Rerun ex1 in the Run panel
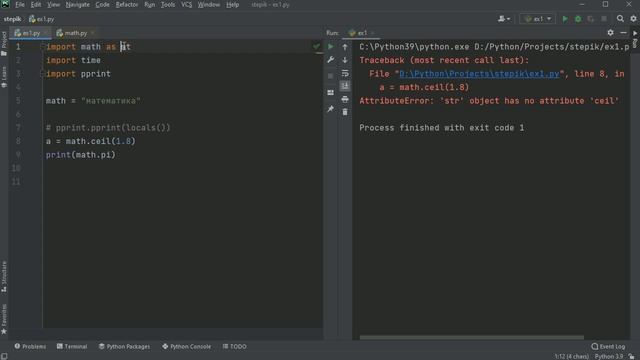 [x=331, y=47]
